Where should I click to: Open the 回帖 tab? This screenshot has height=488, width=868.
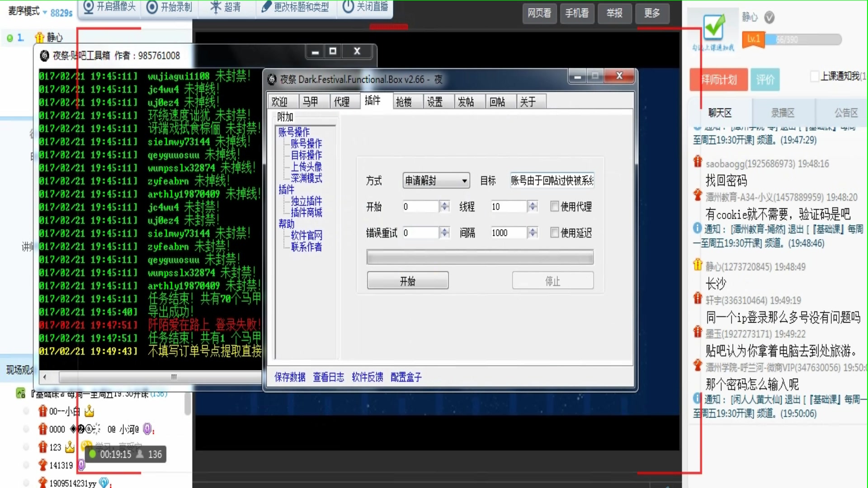click(501, 102)
